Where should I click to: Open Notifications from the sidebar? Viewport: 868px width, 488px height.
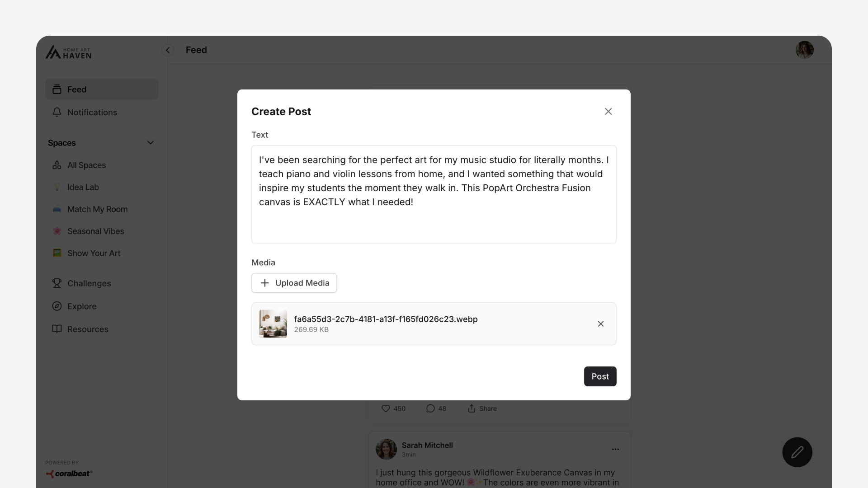pyautogui.click(x=92, y=113)
